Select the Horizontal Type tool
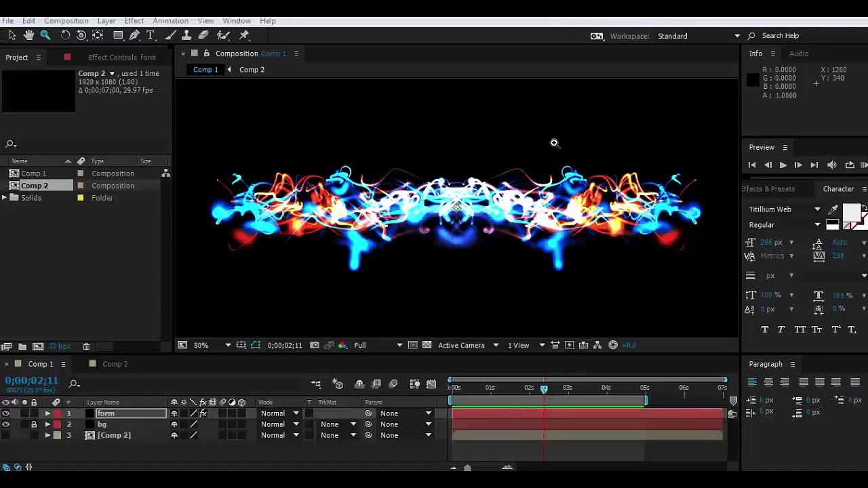 pos(151,35)
